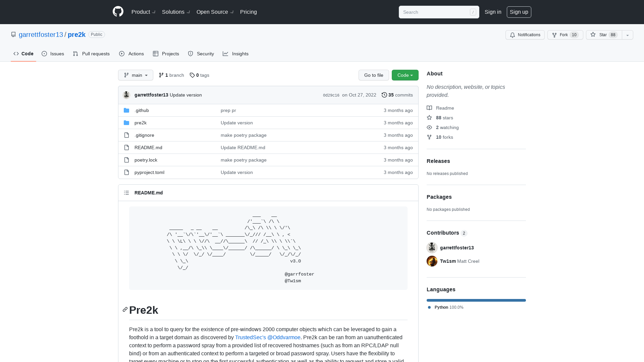Viewport: 644px width, 362px height.
Task: Expand the Solutions menu
Action: pos(176,12)
